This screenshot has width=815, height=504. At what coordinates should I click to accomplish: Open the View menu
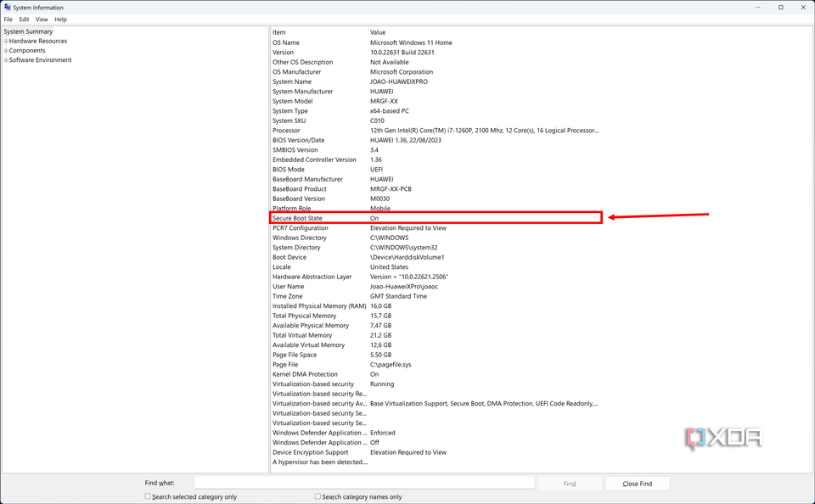point(42,20)
